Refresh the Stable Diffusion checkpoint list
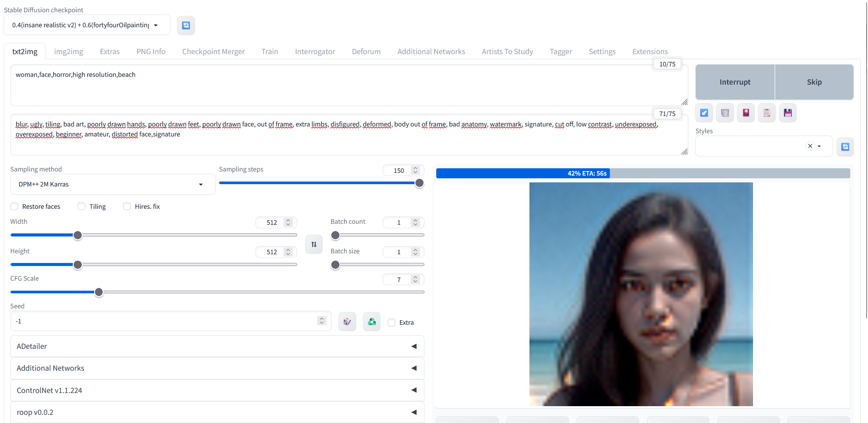Image resolution: width=868 pixels, height=423 pixels. pyautogui.click(x=186, y=25)
